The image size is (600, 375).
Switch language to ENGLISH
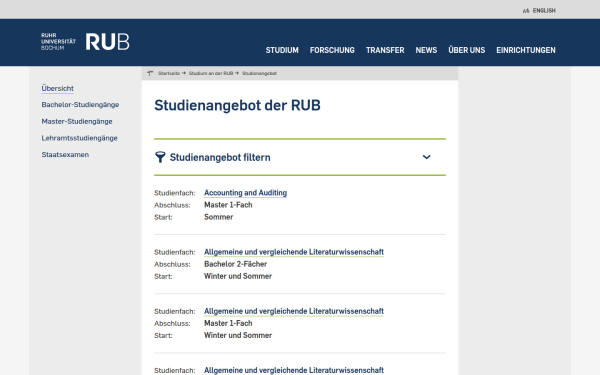point(544,11)
